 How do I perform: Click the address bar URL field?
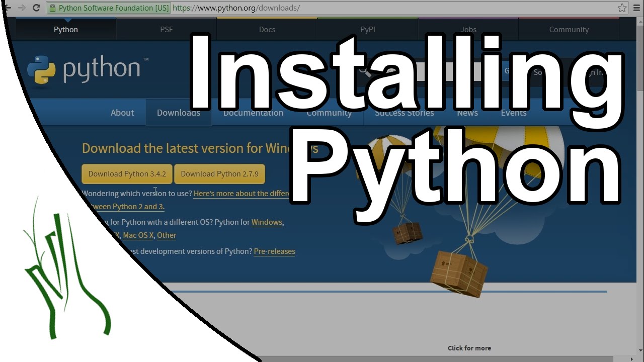392,8
